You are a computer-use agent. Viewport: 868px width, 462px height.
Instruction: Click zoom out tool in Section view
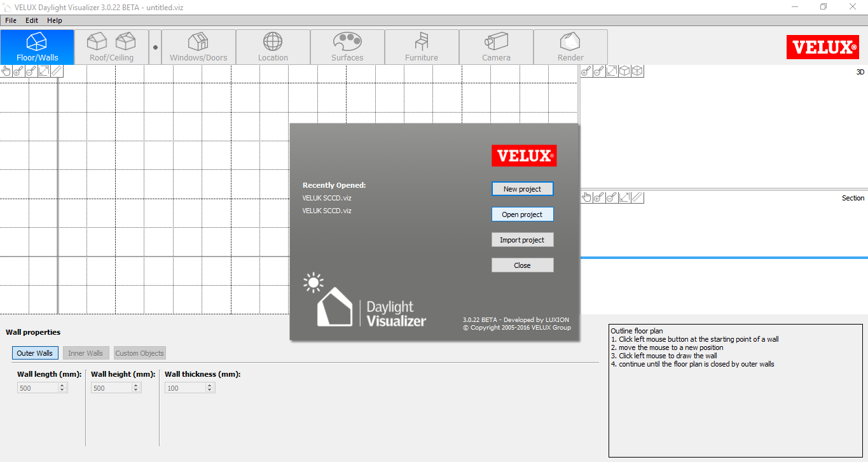tap(612, 198)
